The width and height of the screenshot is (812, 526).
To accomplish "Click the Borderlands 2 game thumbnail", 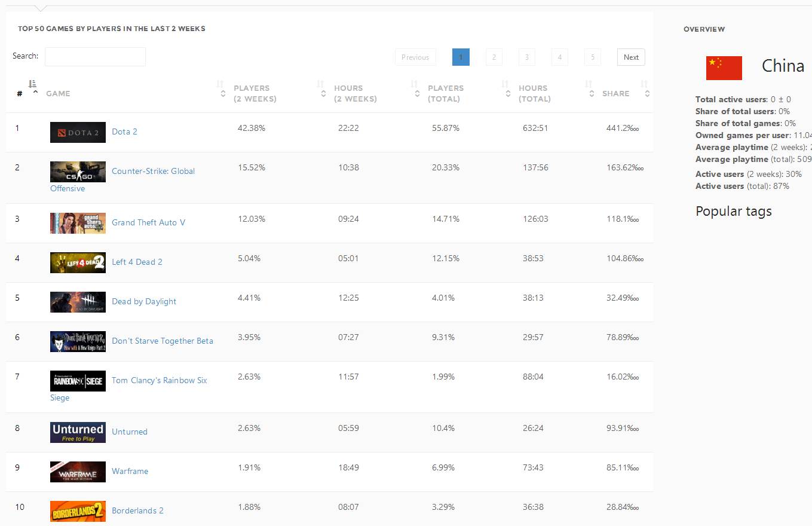I will coord(78,511).
